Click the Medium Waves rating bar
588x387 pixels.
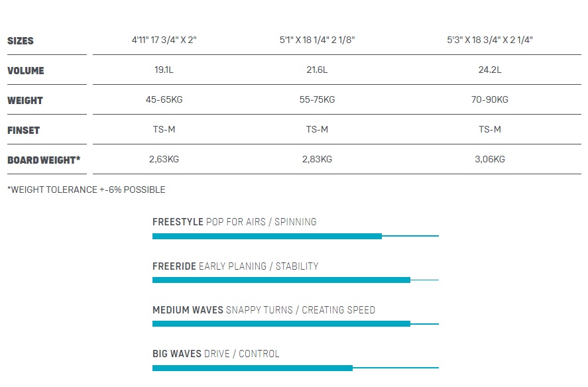(x=296, y=324)
